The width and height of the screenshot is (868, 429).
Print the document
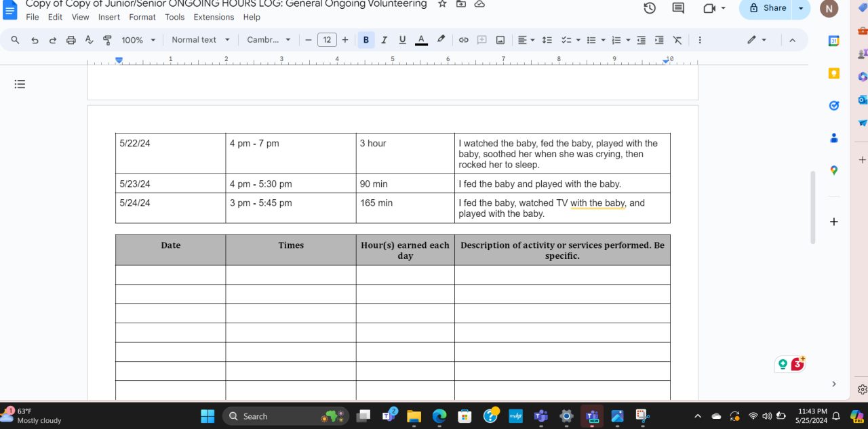tap(71, 40)
